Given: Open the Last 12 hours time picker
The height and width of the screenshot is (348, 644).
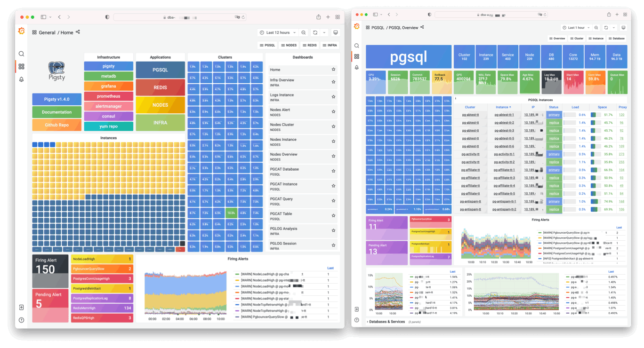Looking at the screenshot, I should click(x=278, y=32).
